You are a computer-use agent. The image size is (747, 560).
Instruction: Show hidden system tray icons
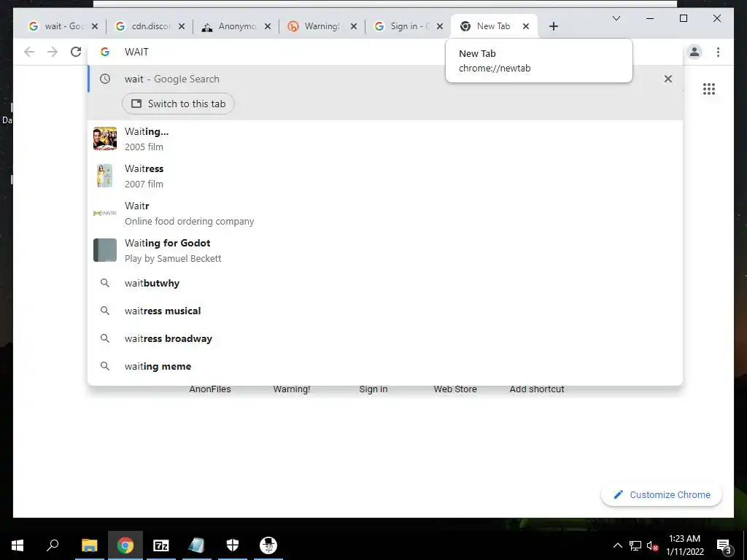[617, 545]
